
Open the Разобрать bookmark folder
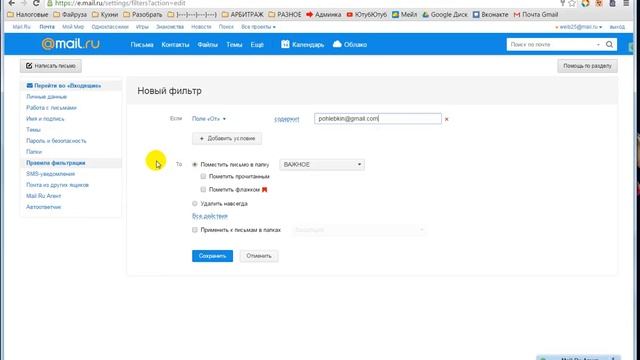click(x=143, y=14)
